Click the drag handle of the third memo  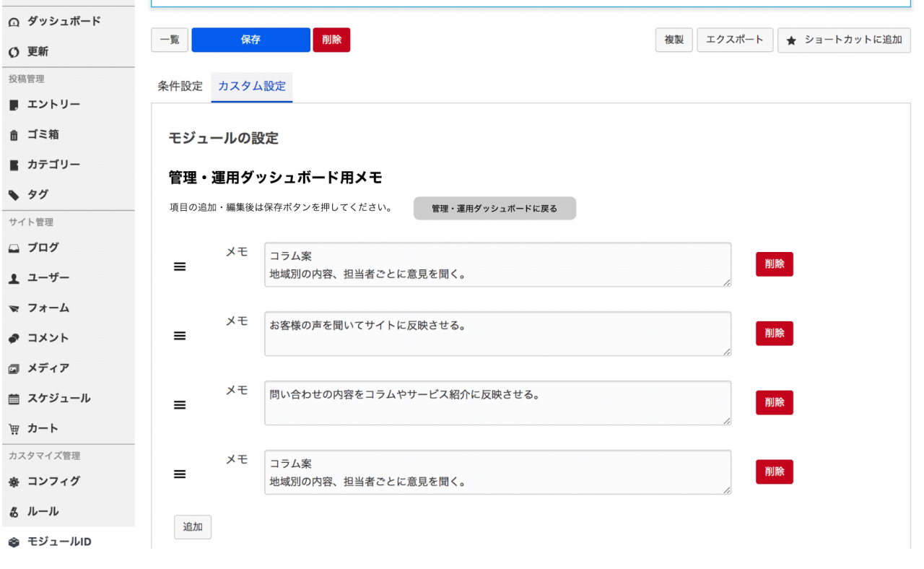180,405
